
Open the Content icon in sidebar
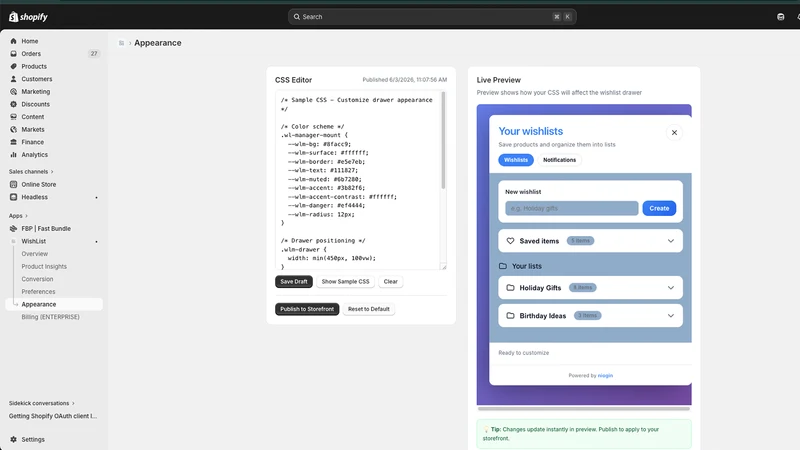pos(13,117)
